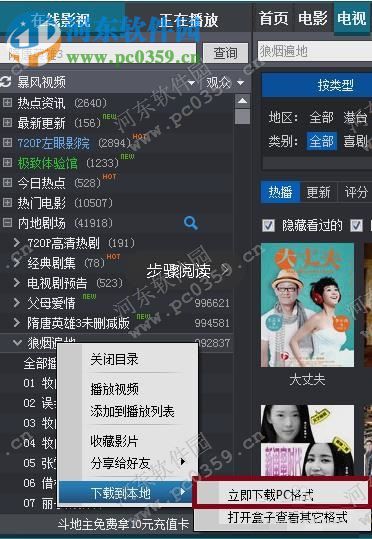The width and height of the screenshot is (372, 539).
Task: Switch to the 正在播放 tab
Action: [188, 20]
